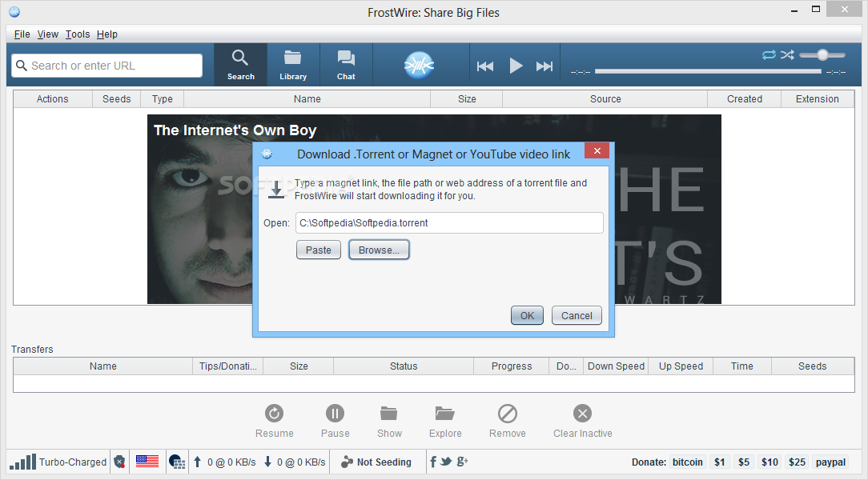Sort transfers by Progress column
The height and width of the screenshot is (480, 868).
(x=512, y=366)
